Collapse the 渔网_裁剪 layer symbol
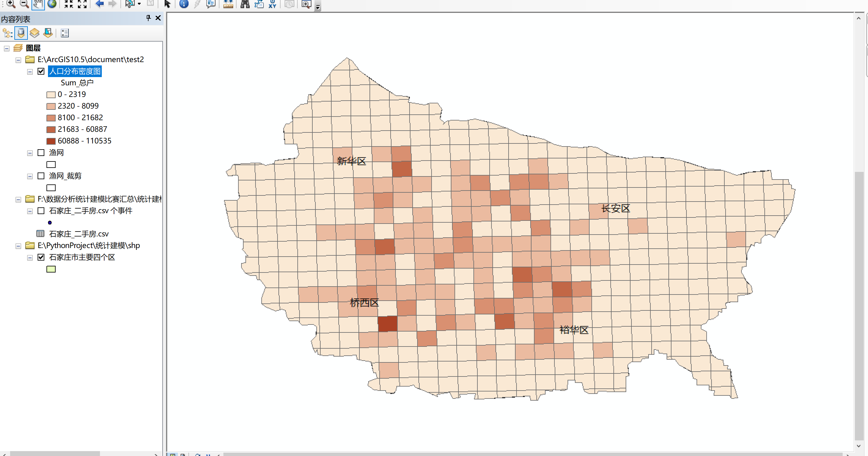Image resolution: width=868 pixels, height=456 pixels. (x=30, y=176)
